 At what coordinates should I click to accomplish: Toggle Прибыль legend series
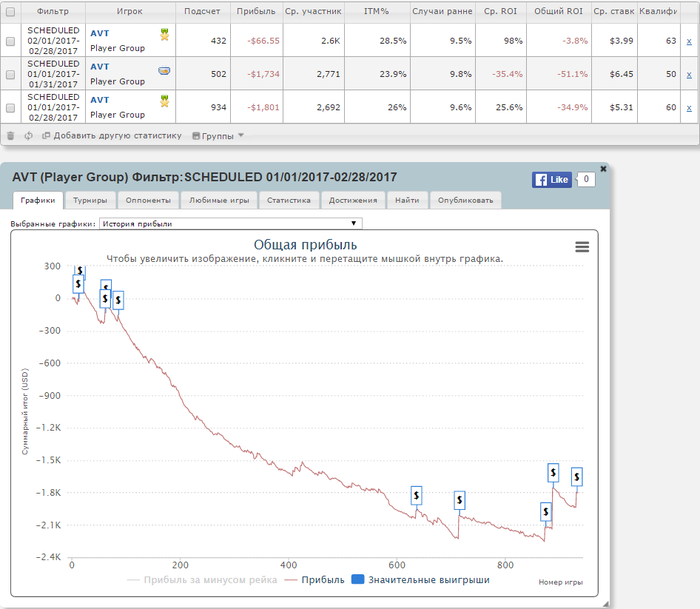coord(315,580)
